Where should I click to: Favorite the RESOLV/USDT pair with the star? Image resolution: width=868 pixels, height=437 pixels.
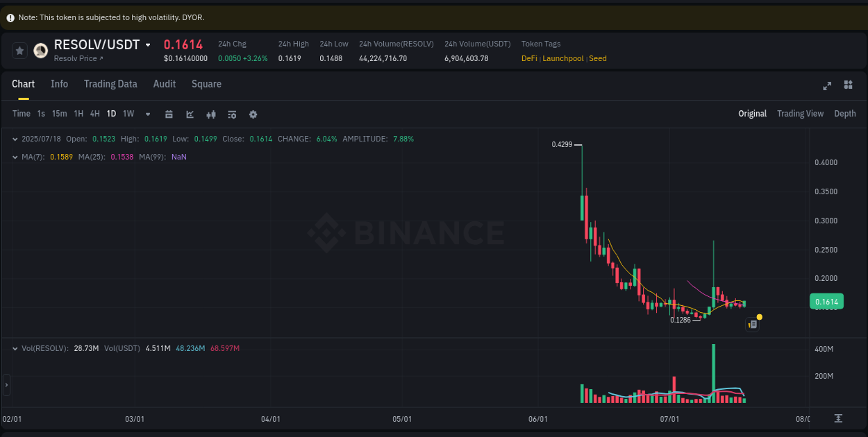tap(19, 50)
